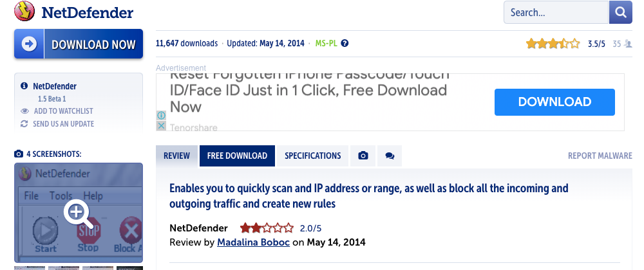644x270 pixels.
Task: Click the blue DOWNLOAD ad button
Action: [x=554, y=102]
